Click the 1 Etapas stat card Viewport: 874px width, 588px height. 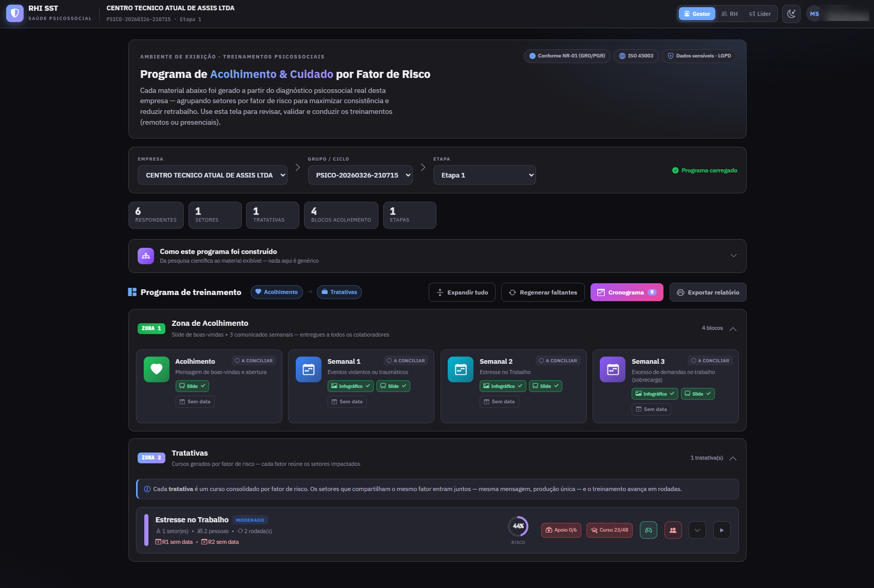pos(410,215)
